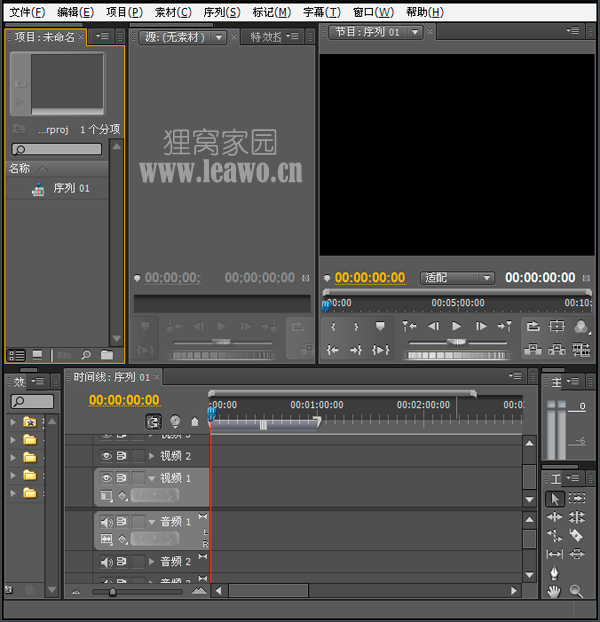The height and width of the screenshot is (622, 600).
Task: Adjust the timeline zoom slider handle
Action: point(113,592)
